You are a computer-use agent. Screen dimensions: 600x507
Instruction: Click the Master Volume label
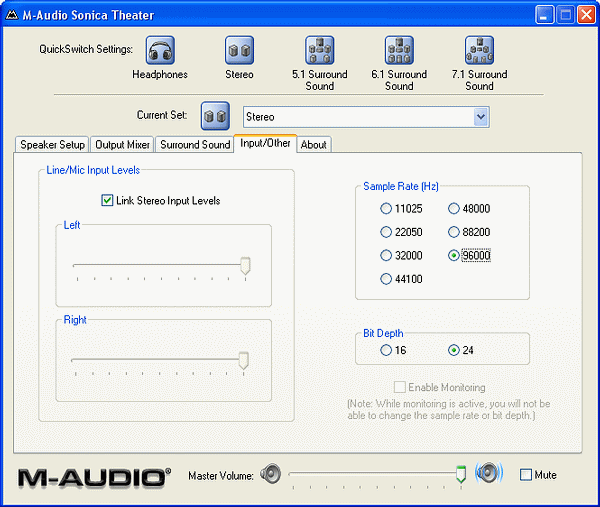pos(221,476)
